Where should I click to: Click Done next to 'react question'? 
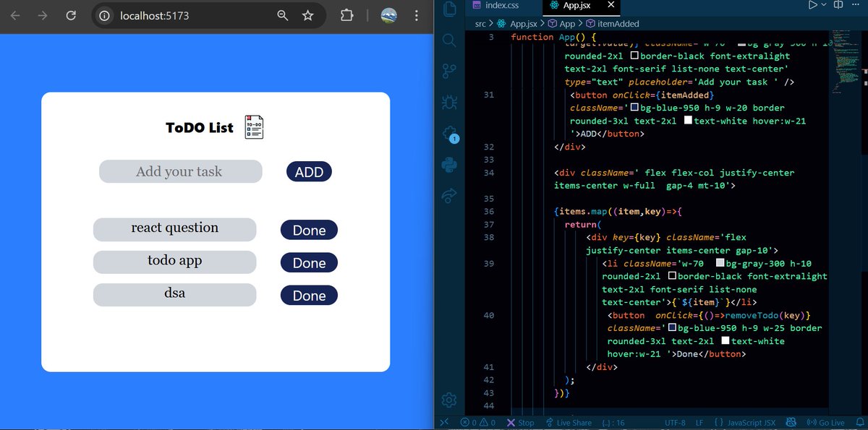(x=309, y=230)
